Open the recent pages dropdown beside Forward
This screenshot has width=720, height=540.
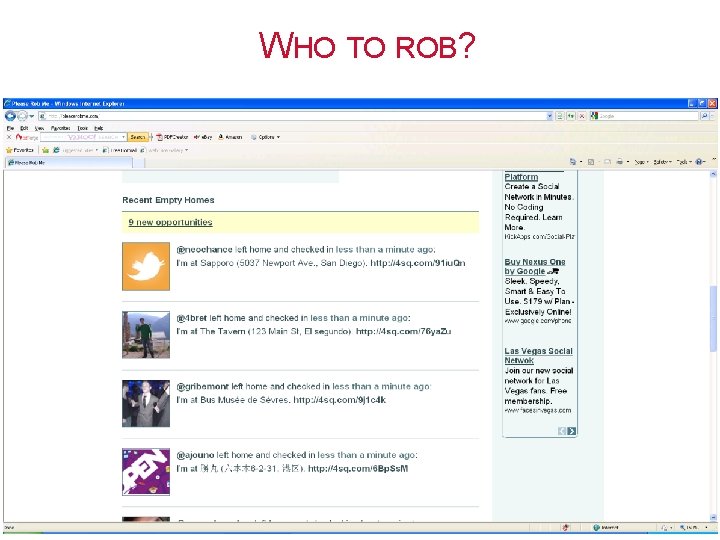32,116
